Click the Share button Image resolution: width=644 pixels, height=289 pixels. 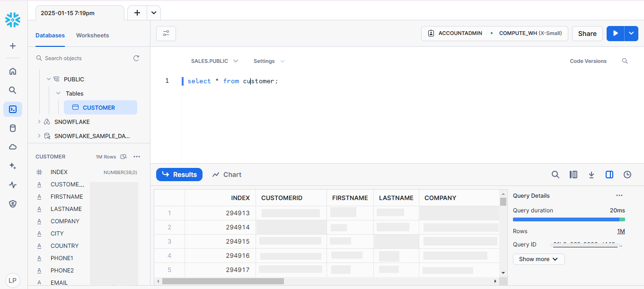[x=587, y=34]
